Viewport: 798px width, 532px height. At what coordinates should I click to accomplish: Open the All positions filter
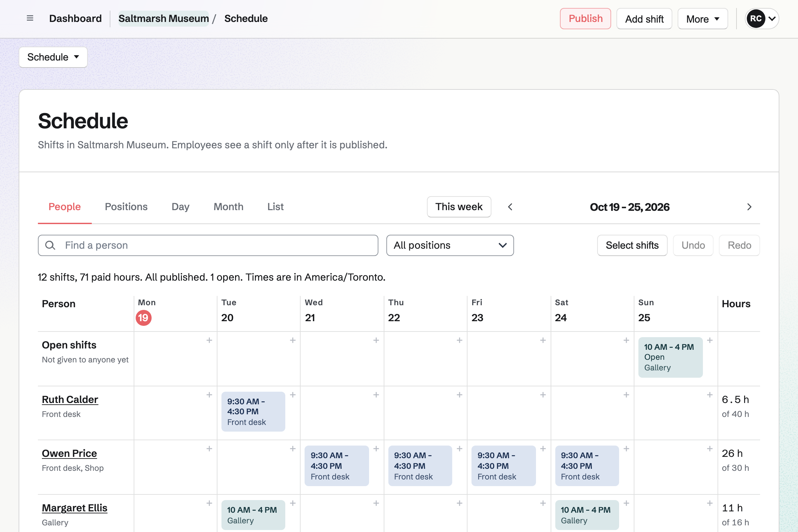(x=450, y=245)
